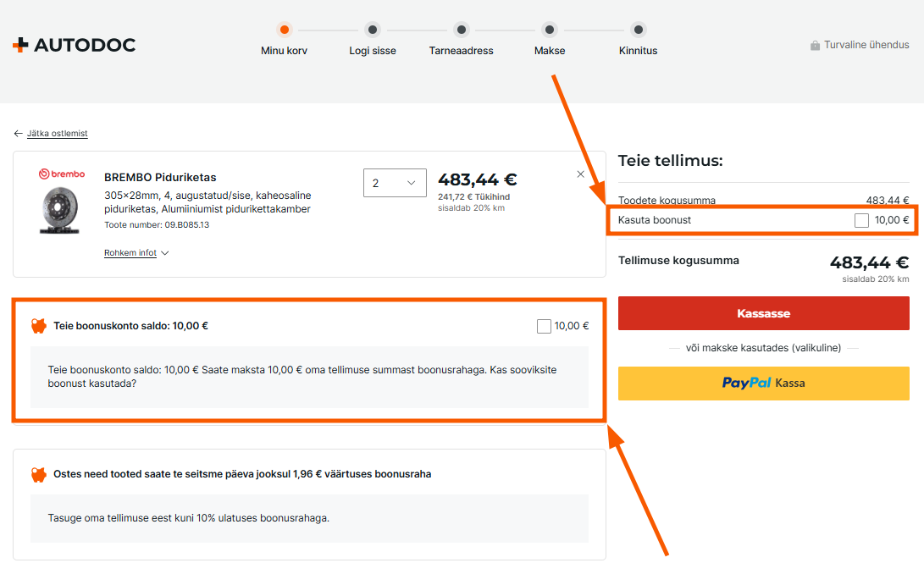Jump to the Makse step
924x574 pixels.
pos(550,30)
